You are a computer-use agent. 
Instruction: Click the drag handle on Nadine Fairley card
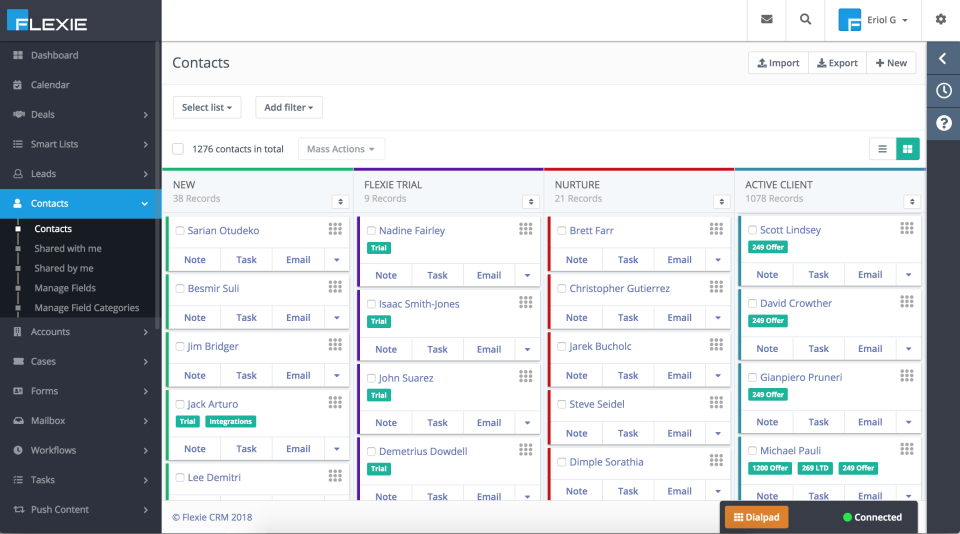pos(525,229)
